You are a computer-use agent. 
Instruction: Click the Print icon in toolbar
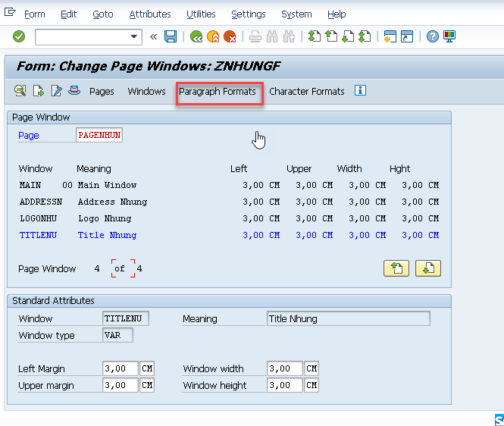coord(255,36)
